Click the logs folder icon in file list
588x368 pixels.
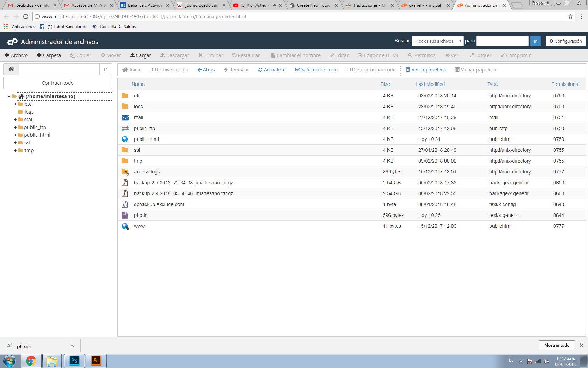(125, 107)
